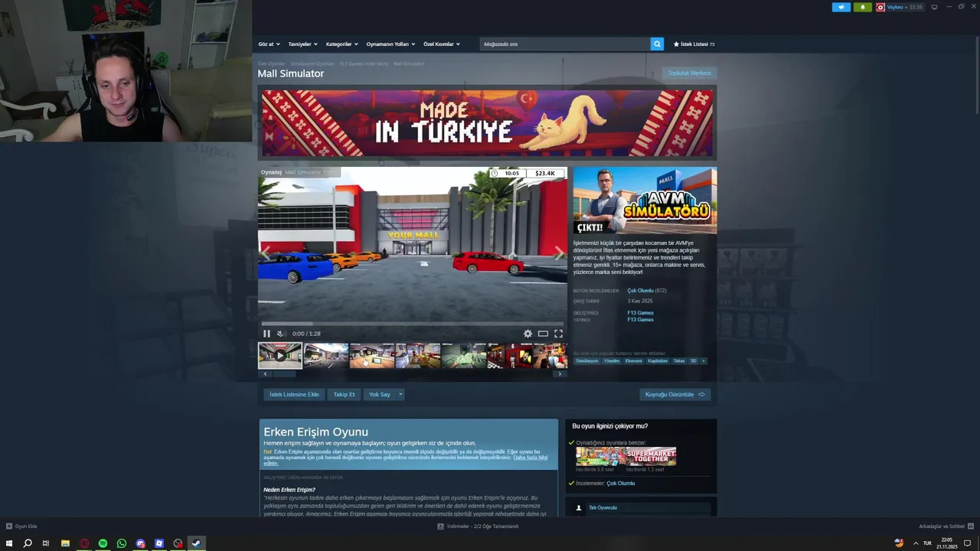Open Arkadaşlar ve Sohbet panel
980x551 pixels.
point(946,527)
